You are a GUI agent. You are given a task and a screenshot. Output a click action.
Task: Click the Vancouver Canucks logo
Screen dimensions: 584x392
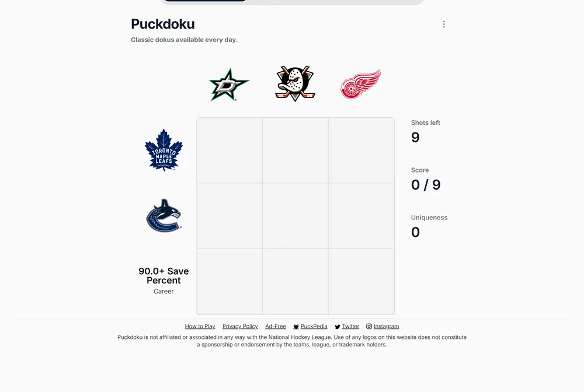pyautogui.click(x=164, y=216)
